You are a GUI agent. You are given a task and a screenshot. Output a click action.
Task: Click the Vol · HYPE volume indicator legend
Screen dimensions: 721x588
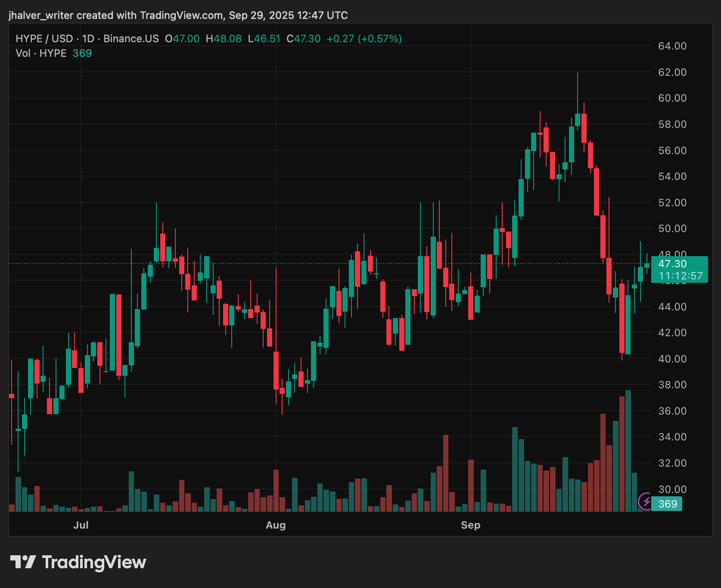click(41, 53)
